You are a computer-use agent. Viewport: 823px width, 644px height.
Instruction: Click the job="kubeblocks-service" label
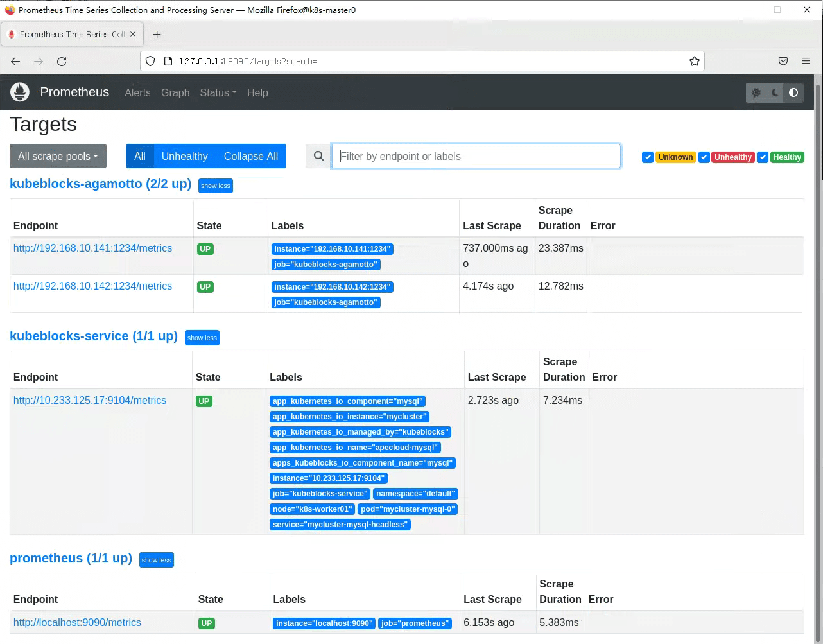(320, 494)
